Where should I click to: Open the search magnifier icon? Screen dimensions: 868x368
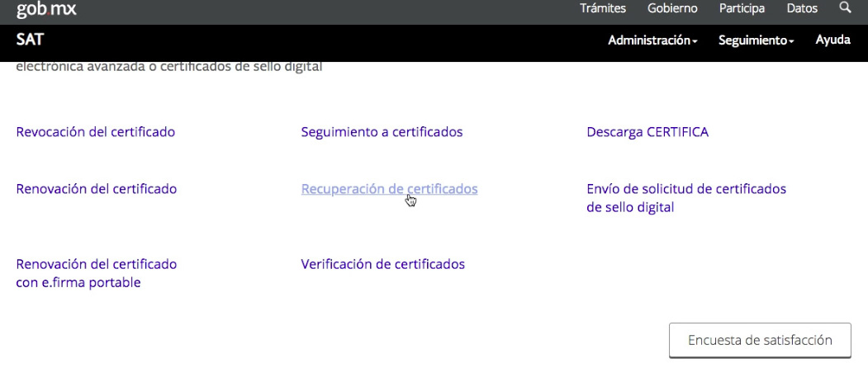[x=845, y=8]
